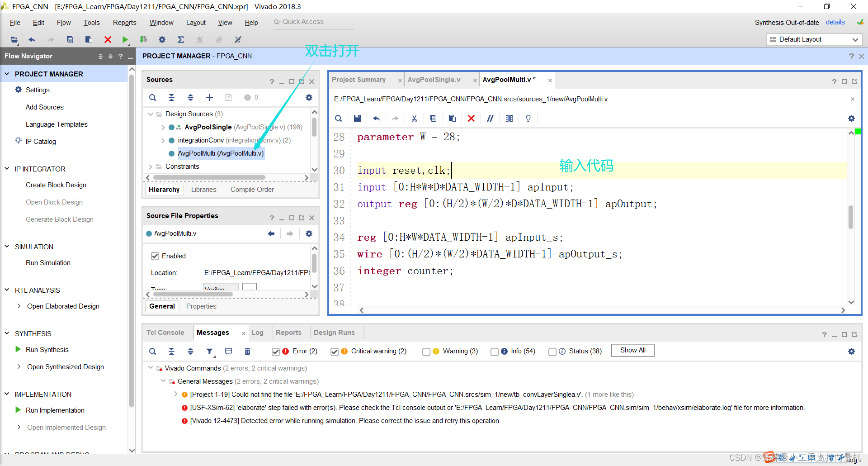Search in the Sources panel
Image resolution: width=868 pixels, height=466 pixels.
(x=153, y=97)
